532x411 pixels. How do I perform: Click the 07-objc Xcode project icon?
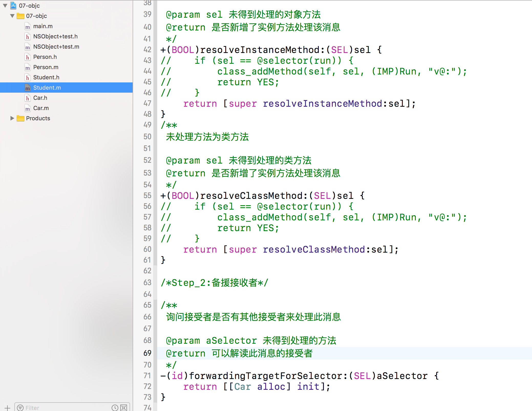click(x=13, y=6)
